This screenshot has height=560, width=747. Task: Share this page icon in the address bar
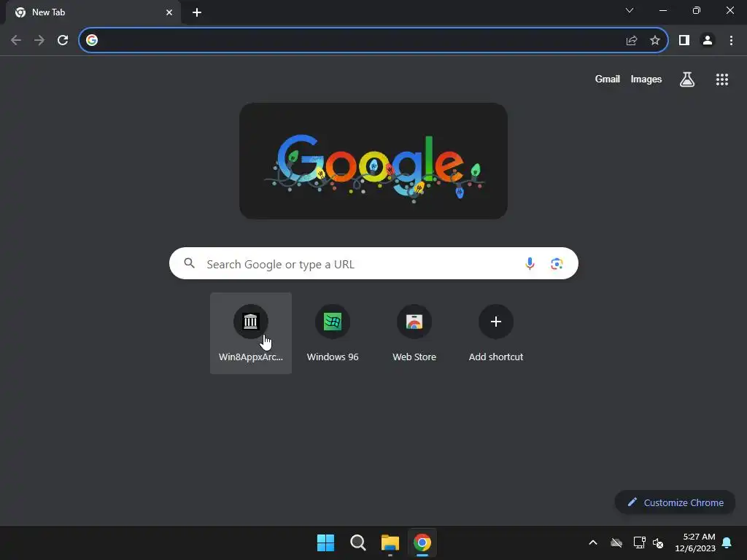coord(632,41)
